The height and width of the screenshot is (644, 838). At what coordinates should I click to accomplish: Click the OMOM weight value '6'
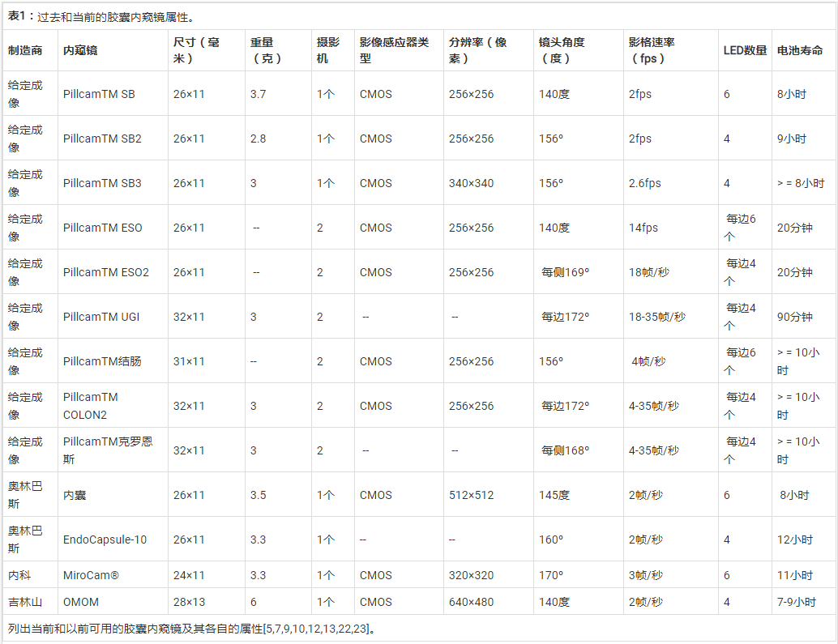click(x=254, y=602)
